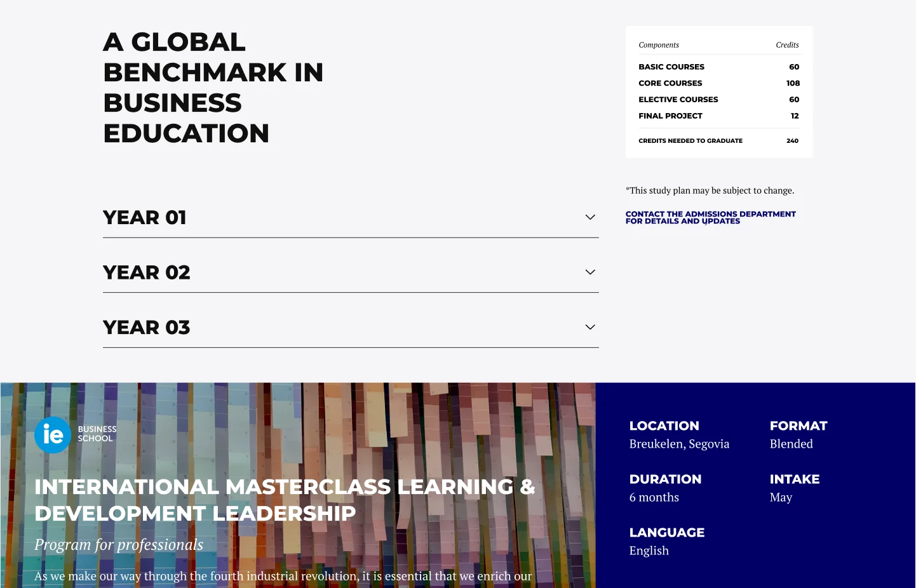Expand the YEAR 03 section
Image resolution: width=916 pixels, height=588 pixels.
click(x=351, y=327)
